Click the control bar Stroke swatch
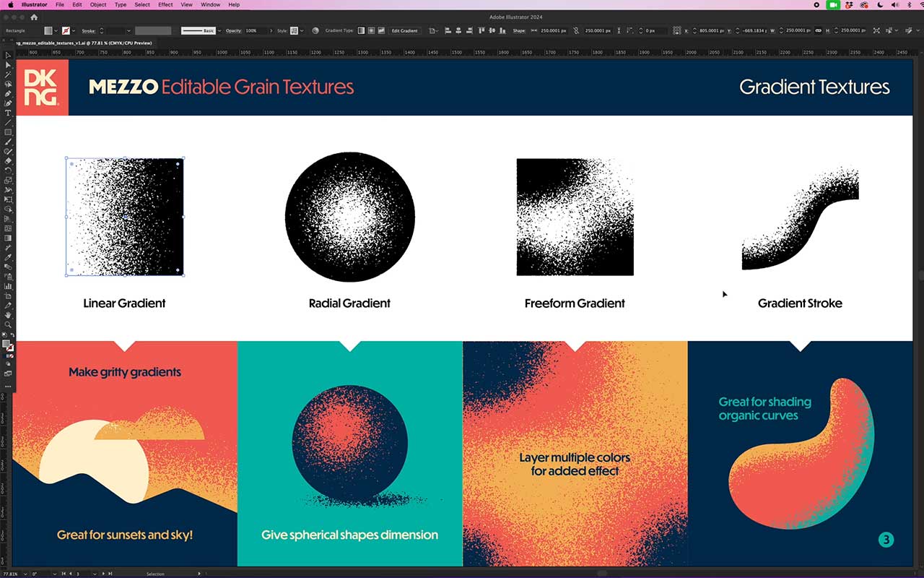 tap(66, 31)
